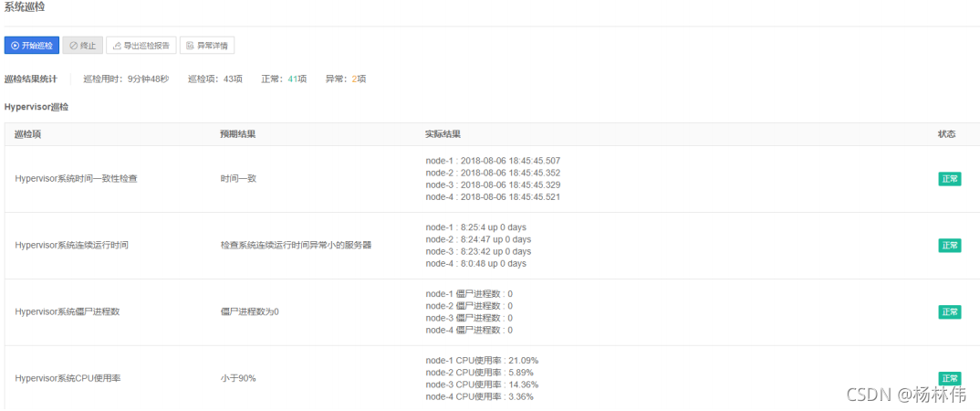Click the 时间一致 expected result cell
980x411 pixels.
tap(238, 179)
